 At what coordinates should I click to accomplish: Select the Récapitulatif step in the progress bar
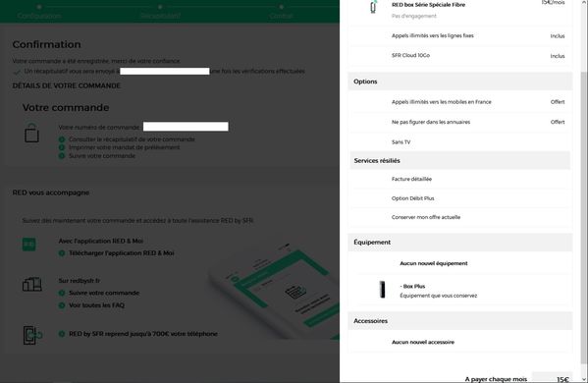160,12
